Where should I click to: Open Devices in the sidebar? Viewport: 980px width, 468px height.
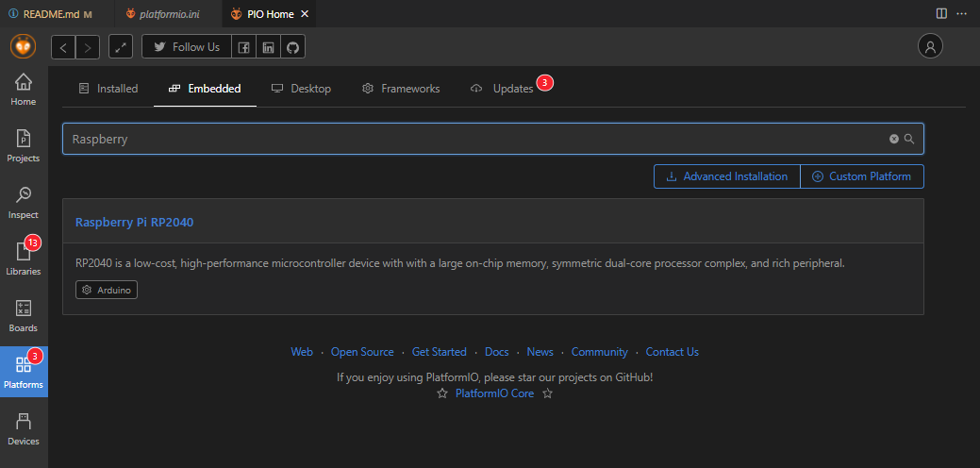point(24,429)
